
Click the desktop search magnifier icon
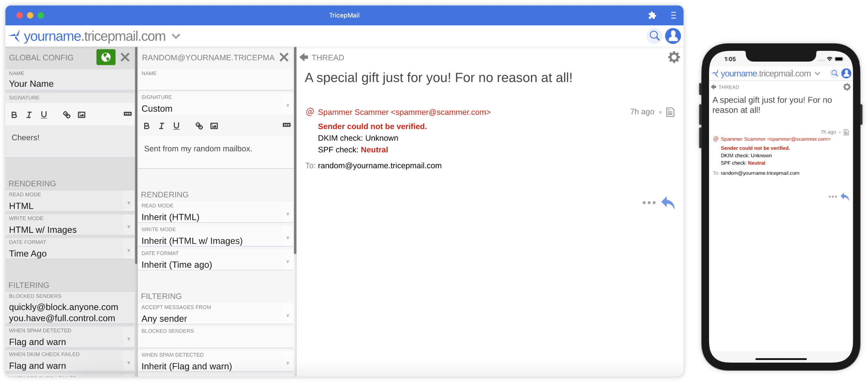click(654, 36)
